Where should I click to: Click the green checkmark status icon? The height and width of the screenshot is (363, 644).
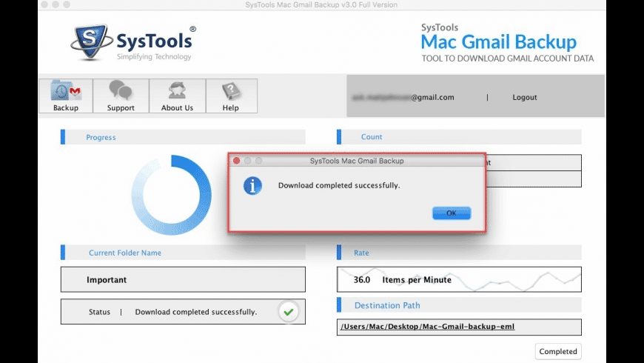[x=289, y=312]
